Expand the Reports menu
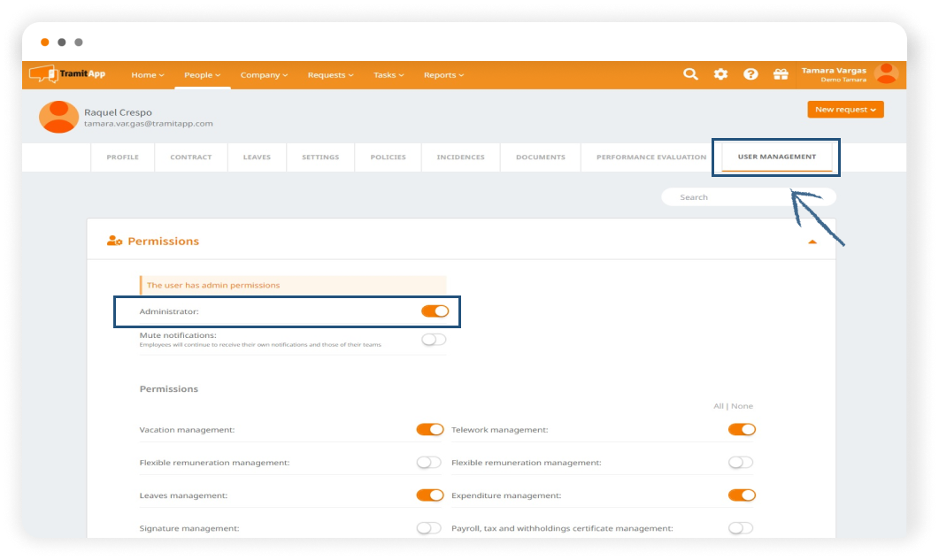 (x=443, y=75)
